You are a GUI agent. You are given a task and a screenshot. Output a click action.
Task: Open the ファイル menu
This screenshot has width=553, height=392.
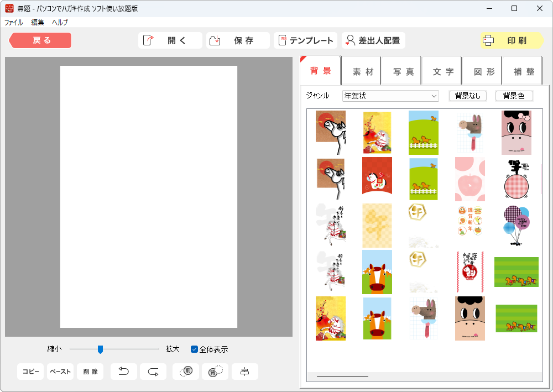click(x=14, y=23)
